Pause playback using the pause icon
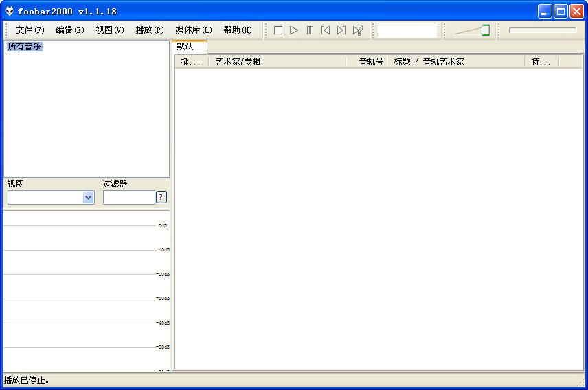 pyautogui.click(x=310, y=30)
